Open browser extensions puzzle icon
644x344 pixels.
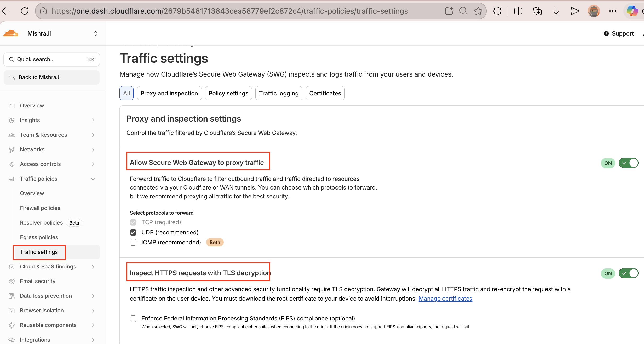(x=497, y=11)
